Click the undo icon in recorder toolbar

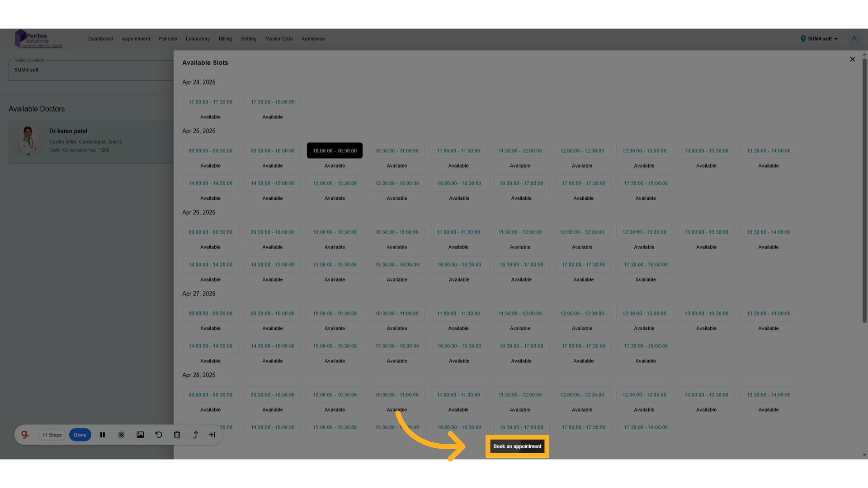[159, 435]
